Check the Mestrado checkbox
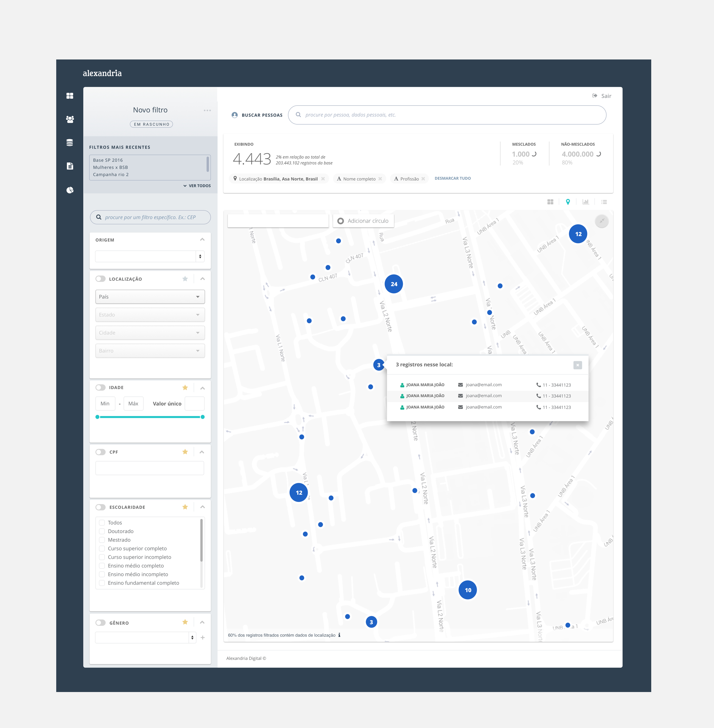Screen dimensions: 714x728 tap(102, 540)
